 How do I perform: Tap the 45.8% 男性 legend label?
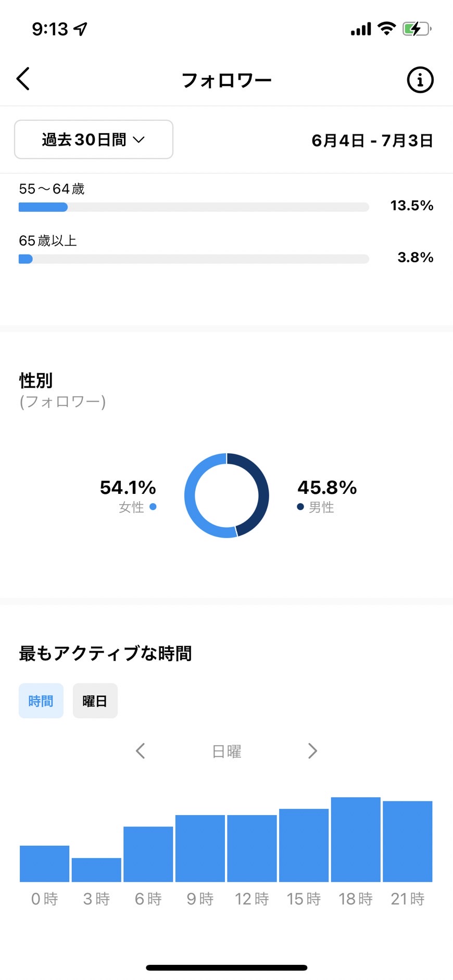click(327, 495)
